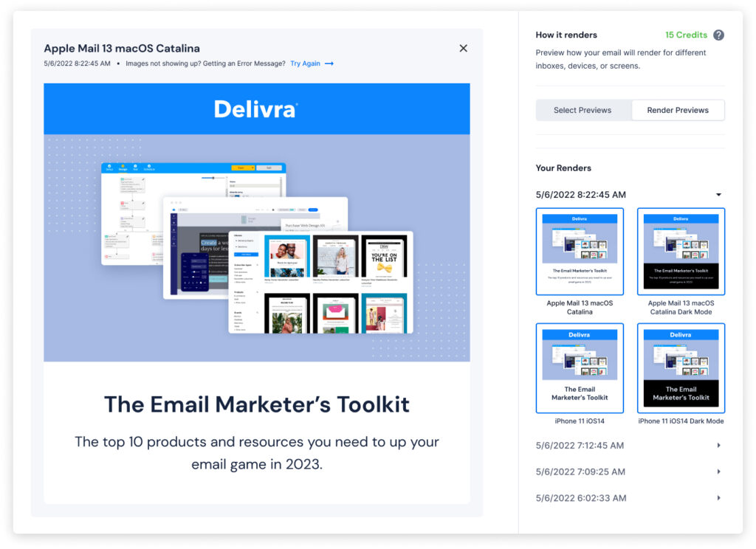Screen dimensions: 756x549
Task: Click the Try Again link
Action: coord(305,63)
